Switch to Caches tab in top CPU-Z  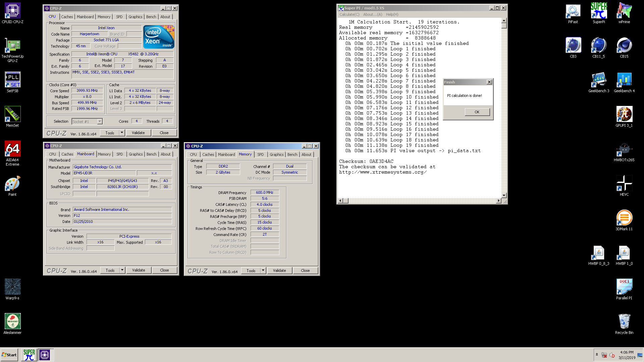click(x=67, y=17)
